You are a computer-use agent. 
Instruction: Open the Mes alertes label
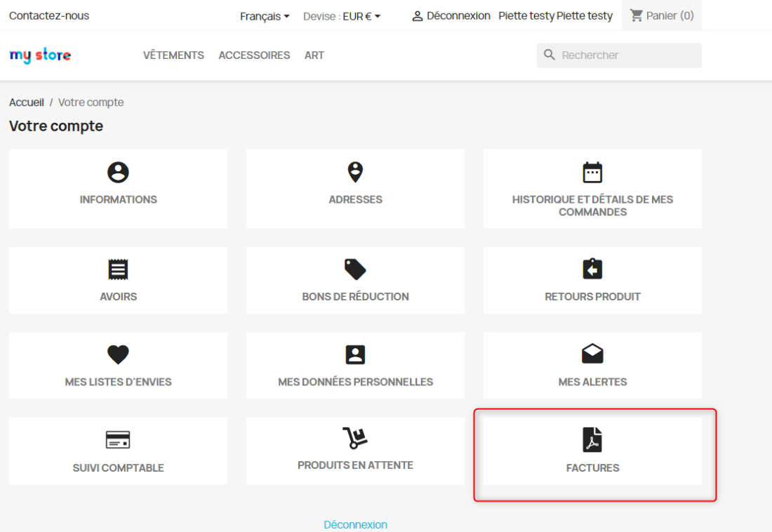pyautogui.click(x=592, y=382)
